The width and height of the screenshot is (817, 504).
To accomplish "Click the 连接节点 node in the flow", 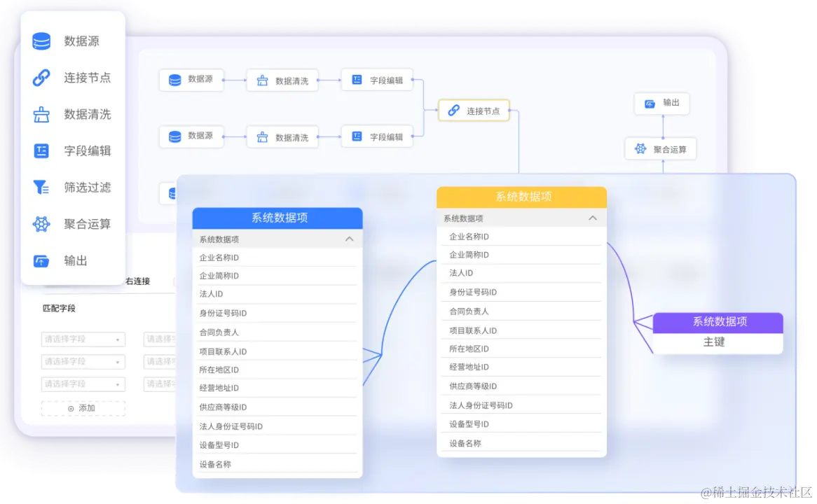I will [x=474, y=110].
